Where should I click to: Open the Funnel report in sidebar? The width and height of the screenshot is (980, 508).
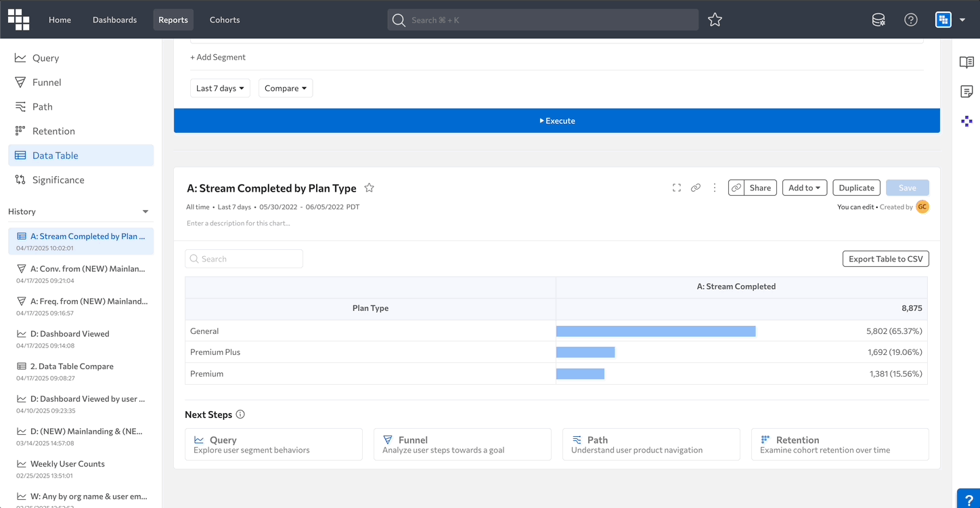pos(81,82)
